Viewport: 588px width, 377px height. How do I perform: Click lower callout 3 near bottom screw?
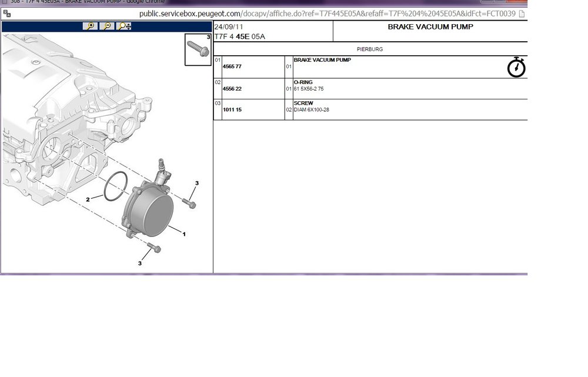[x=140, y=263]
